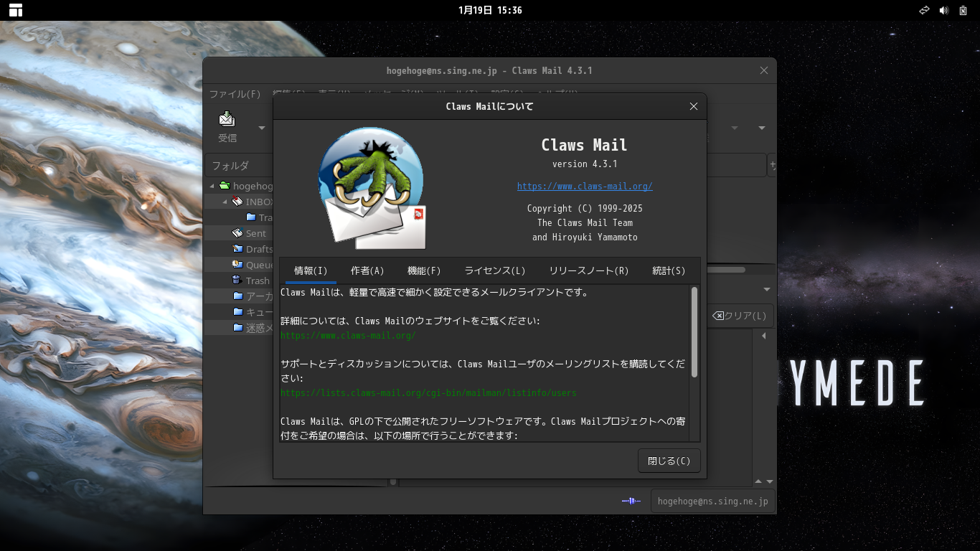Click the About dialog vertical scrollbar
Screen dimensions: 980x551
(x=694, y=332)
